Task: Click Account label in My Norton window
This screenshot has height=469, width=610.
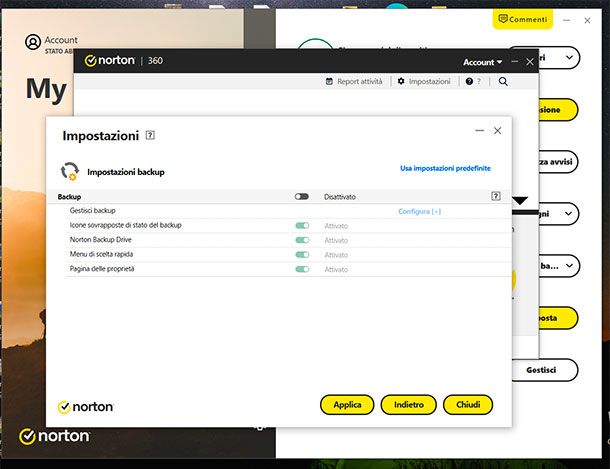Action: 61,40
